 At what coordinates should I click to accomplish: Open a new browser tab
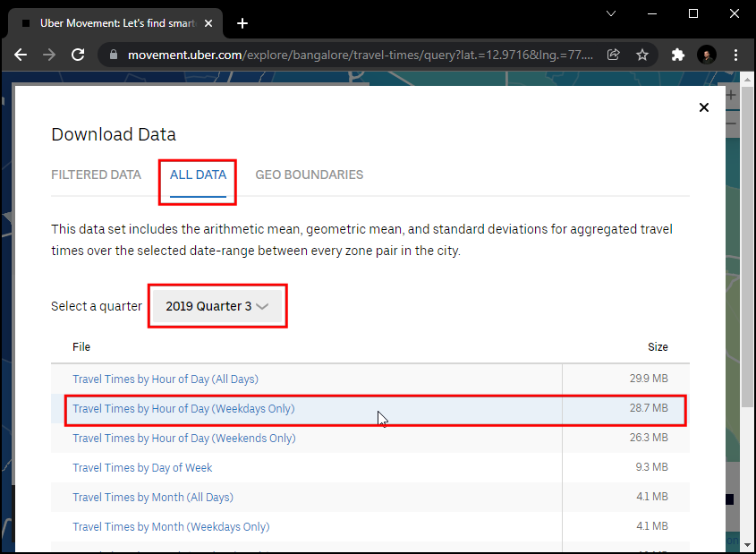242,23
